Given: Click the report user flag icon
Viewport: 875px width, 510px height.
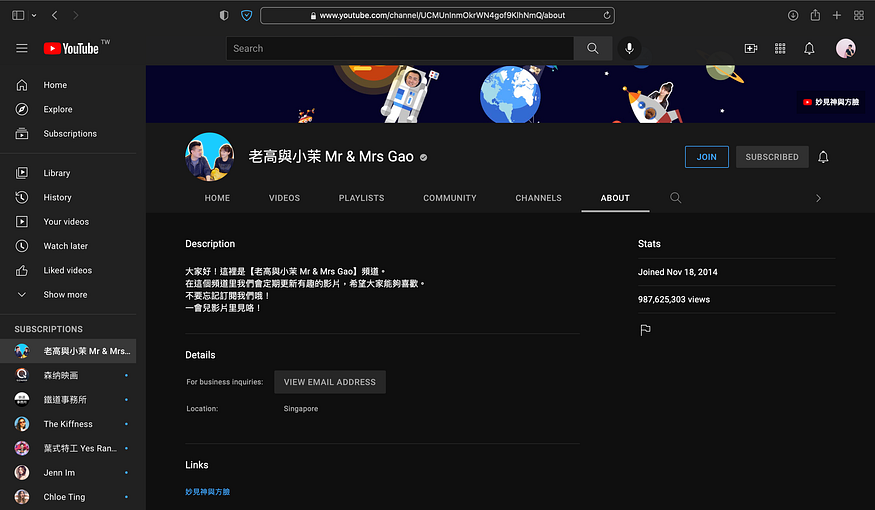Looking at the screenshot, I should pyautogui.click(x=645, y=330).
